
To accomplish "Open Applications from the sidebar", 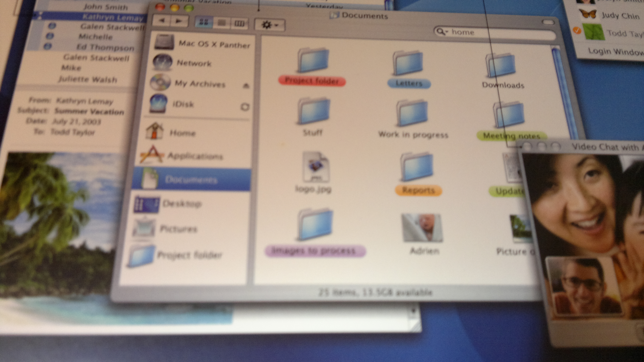I will [195, 156].
